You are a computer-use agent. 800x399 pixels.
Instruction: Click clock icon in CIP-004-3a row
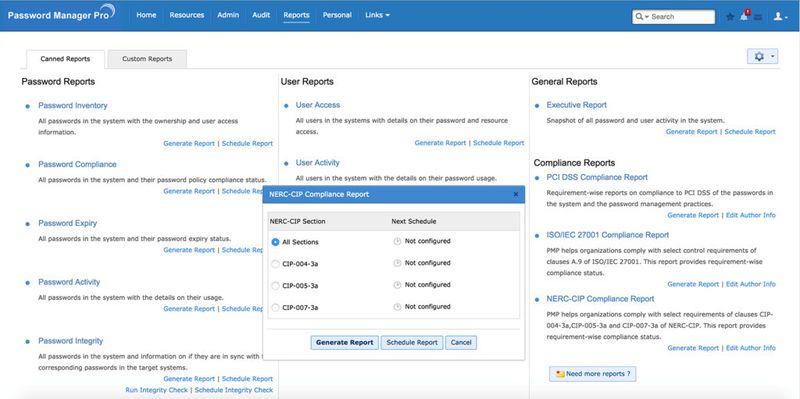397,263
